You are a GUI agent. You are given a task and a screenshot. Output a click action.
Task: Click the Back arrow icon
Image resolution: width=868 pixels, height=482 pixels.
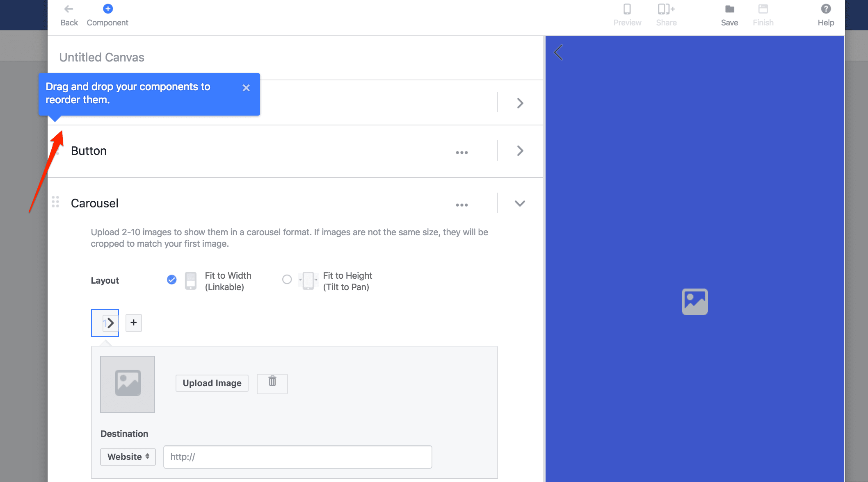[69, 9]
